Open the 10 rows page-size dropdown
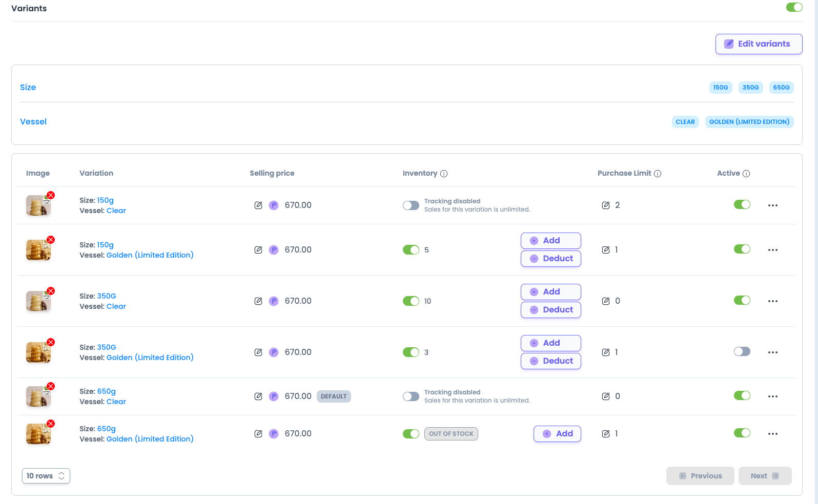 [x=46, y=476]
